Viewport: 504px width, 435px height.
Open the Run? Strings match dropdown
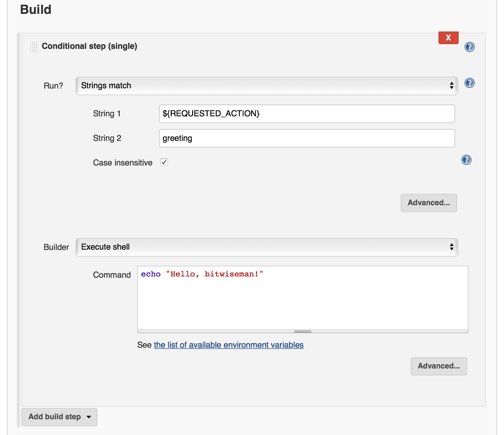pyautogui.click(x=266, y=86)
